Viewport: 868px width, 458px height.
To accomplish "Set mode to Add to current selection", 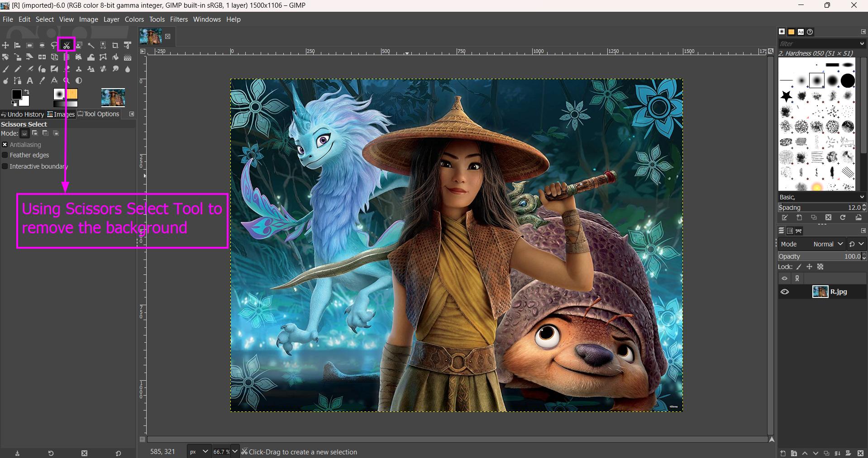I will pyautogui.click(x=35, y=133).
